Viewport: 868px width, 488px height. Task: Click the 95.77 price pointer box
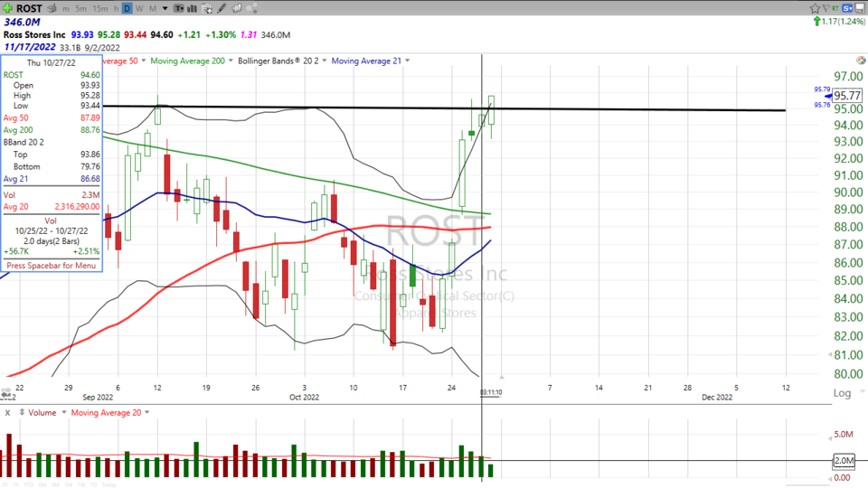[x=847, y=96]
